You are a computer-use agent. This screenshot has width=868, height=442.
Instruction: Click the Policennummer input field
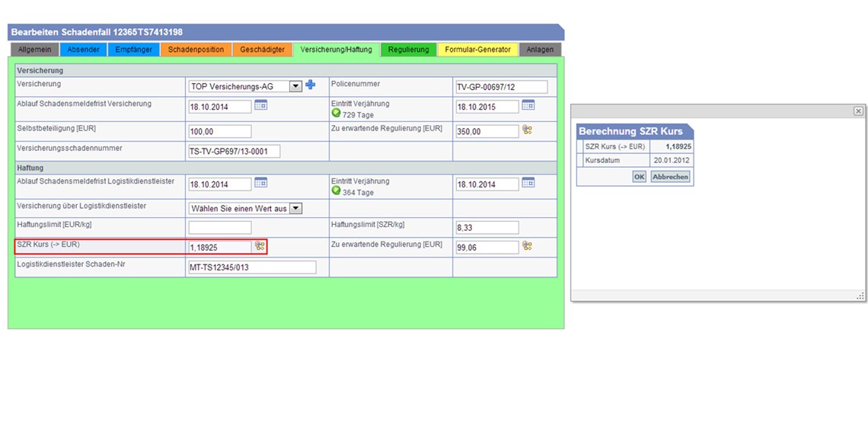click(501, 87)
